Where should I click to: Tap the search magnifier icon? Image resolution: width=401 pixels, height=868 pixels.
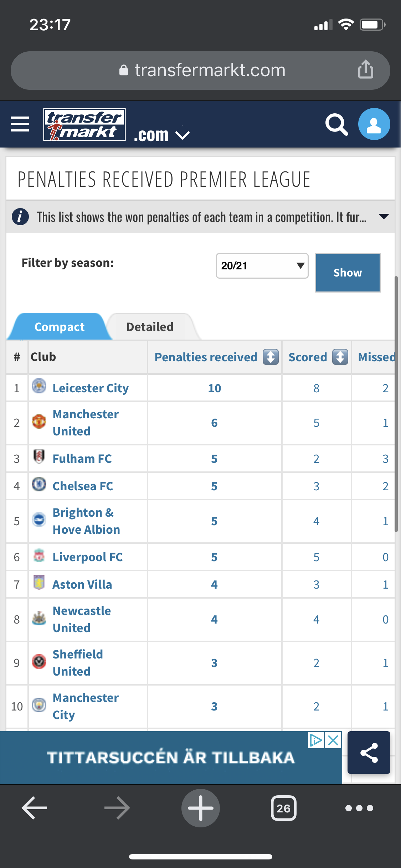click(x=336, y=124)
